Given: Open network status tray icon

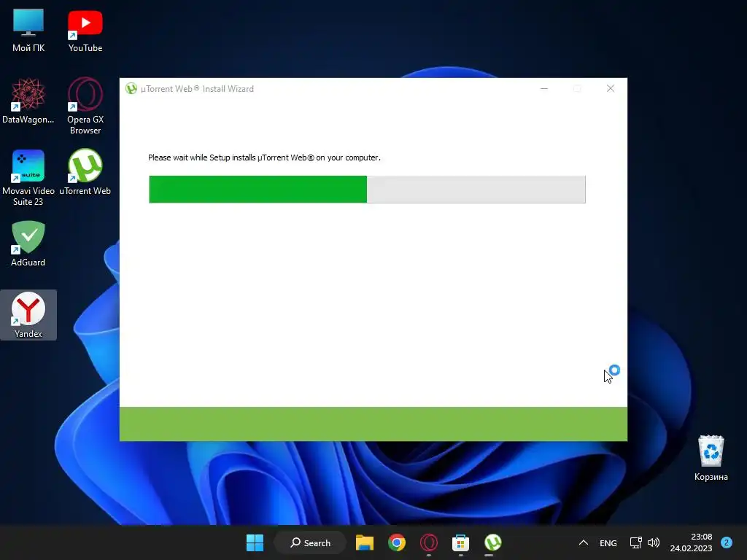Looking at the screenshot, I should (x=635, y=542).
